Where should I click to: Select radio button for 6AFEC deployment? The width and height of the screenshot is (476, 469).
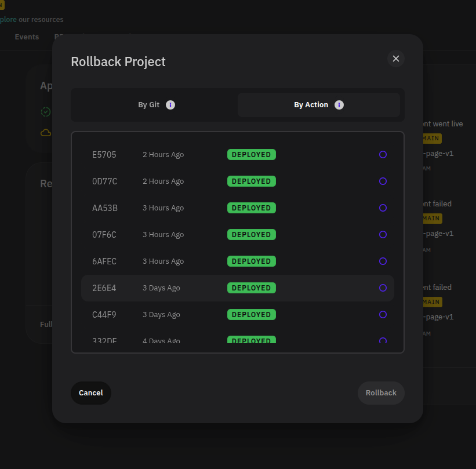click(383, 261)
